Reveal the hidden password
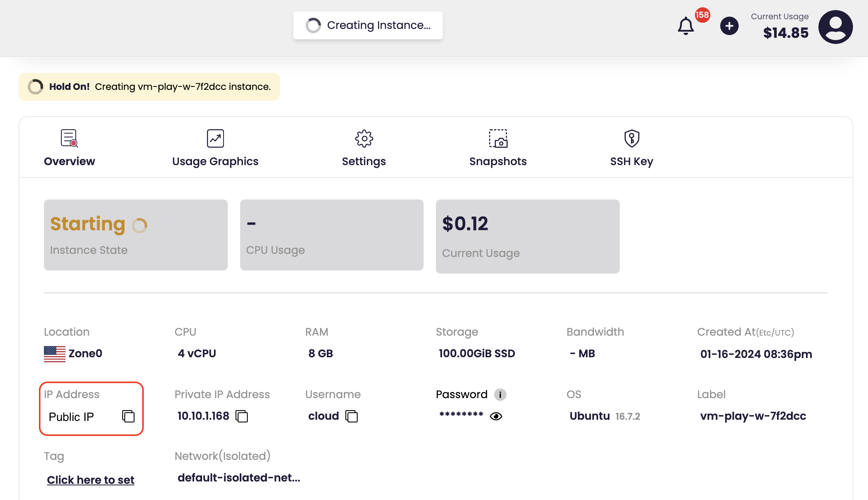This screenshot has width=868, height=500. point(496,416)
